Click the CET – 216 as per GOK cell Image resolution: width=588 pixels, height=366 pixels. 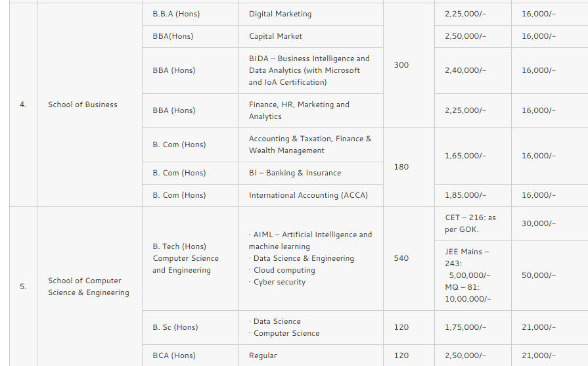(x=470, y=223)
